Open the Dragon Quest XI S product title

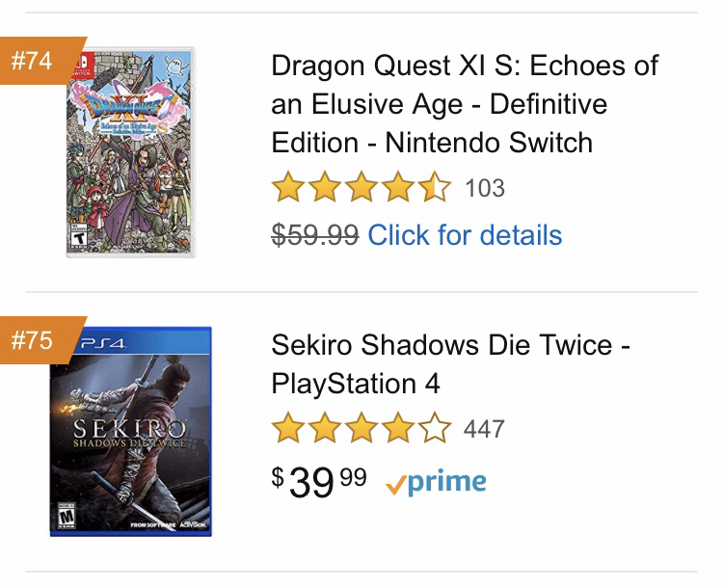tap(465, 104)
